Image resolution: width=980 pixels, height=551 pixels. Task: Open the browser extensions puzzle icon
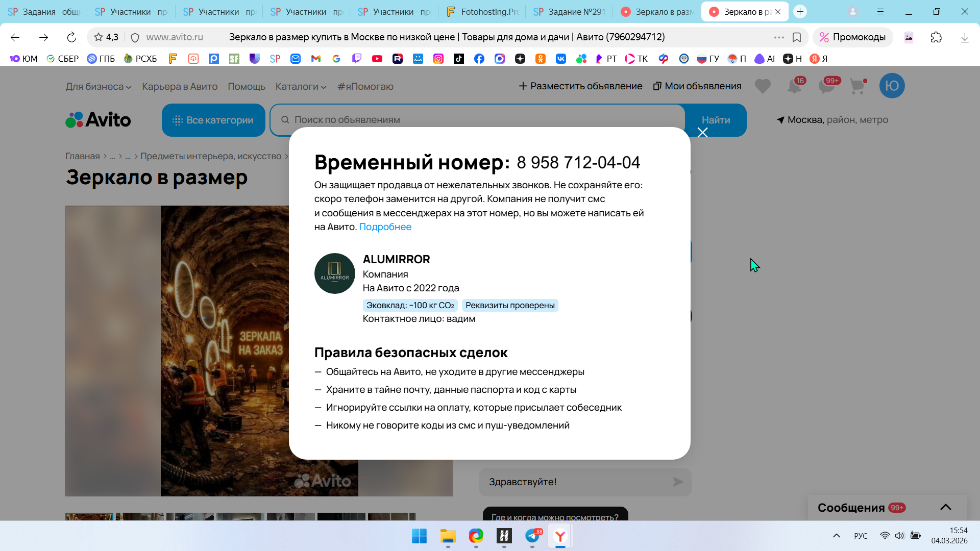tap(936, 37)
